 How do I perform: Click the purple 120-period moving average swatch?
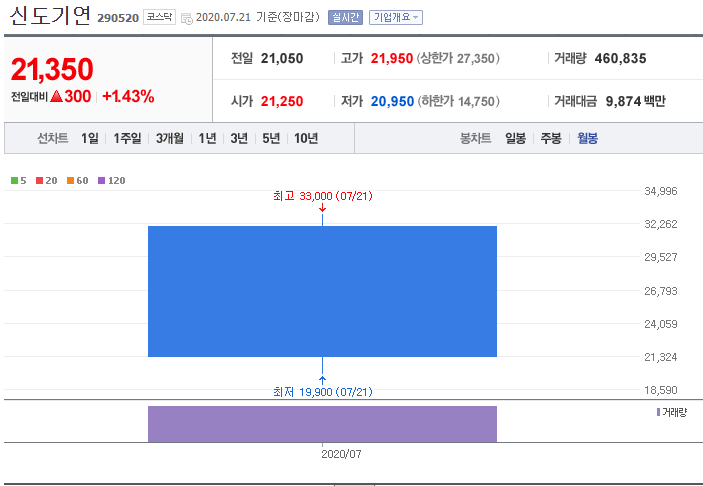coord(101,181)
